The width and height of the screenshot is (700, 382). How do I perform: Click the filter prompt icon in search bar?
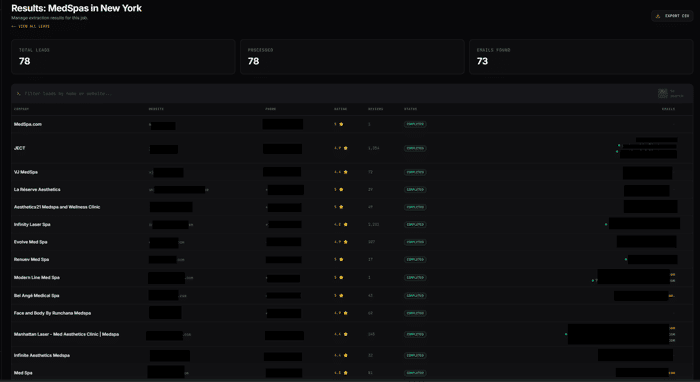click(18, 94)
